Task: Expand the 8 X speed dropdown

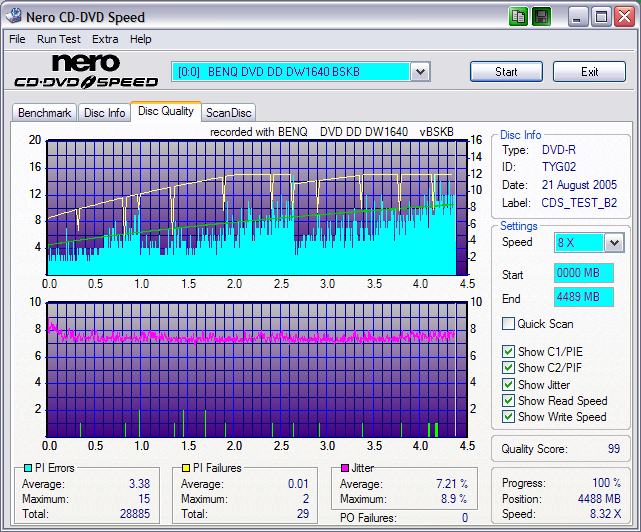Action: pos(613,243)
